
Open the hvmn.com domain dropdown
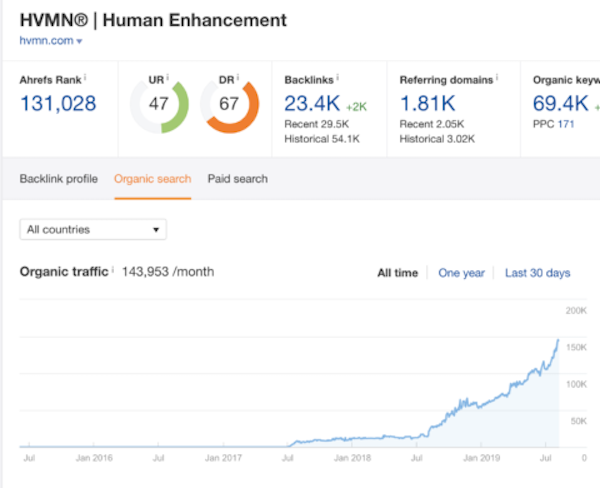(51, 41)
